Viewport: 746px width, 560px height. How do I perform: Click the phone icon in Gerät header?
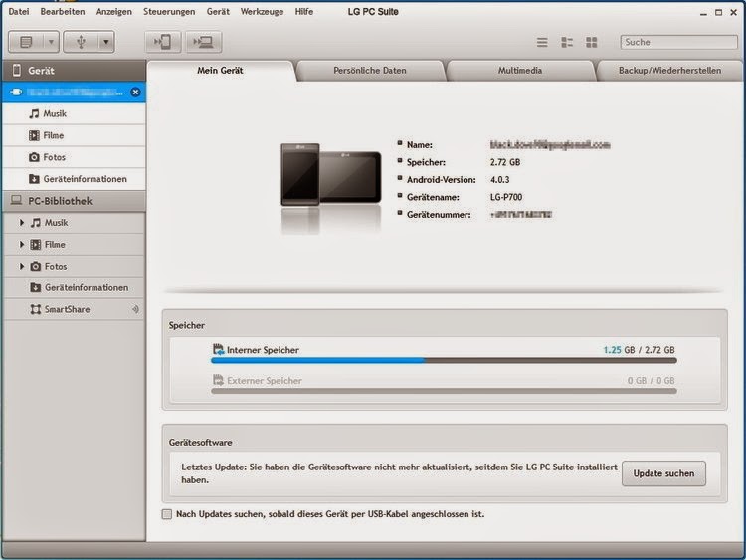click(x=17, y=71)
